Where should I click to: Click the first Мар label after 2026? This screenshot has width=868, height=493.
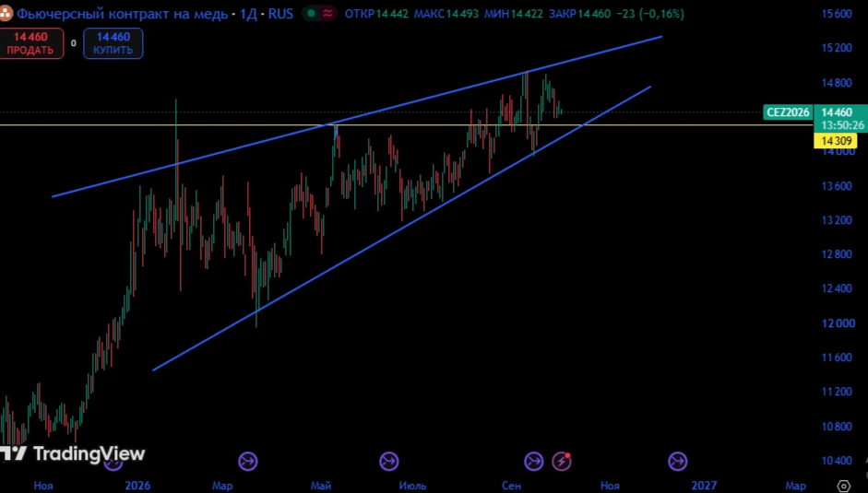point(222,486)
